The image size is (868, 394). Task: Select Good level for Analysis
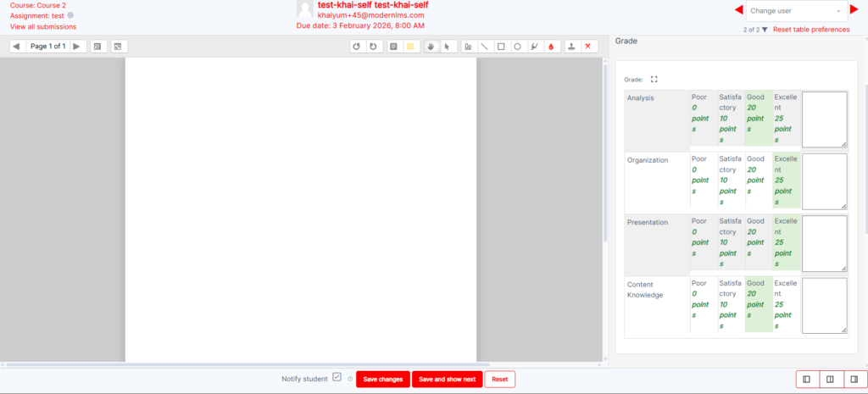tap(759, 119)
